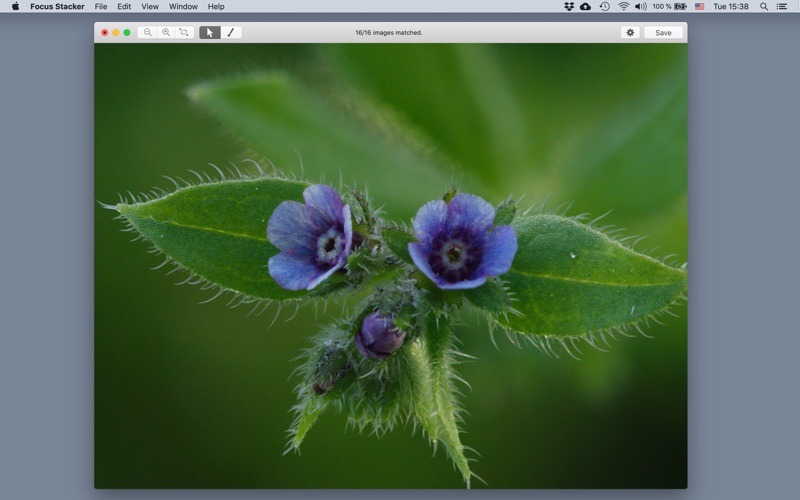The image size is (800, 500).
Task: Click the Save button
Action: [663, 33]
